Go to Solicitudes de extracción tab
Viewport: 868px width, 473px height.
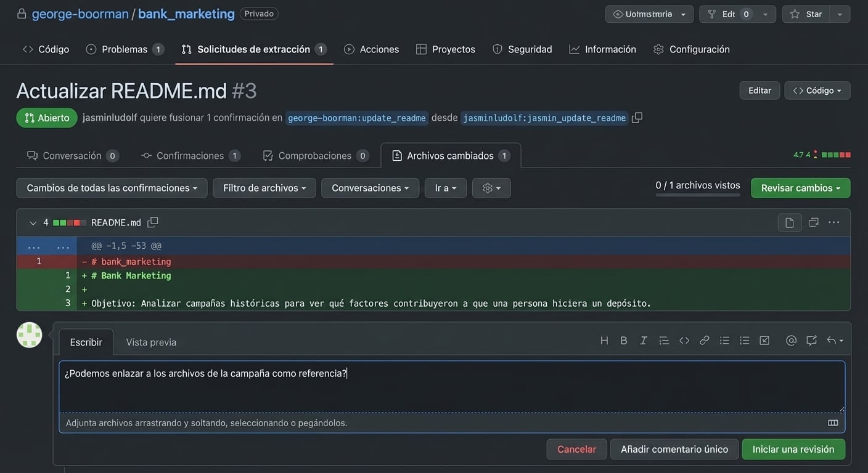(254, 49)
